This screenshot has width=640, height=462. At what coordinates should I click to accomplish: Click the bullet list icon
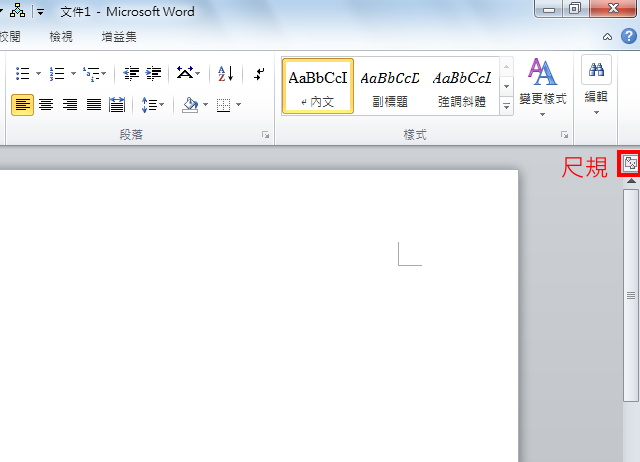(x=23, y=74)
